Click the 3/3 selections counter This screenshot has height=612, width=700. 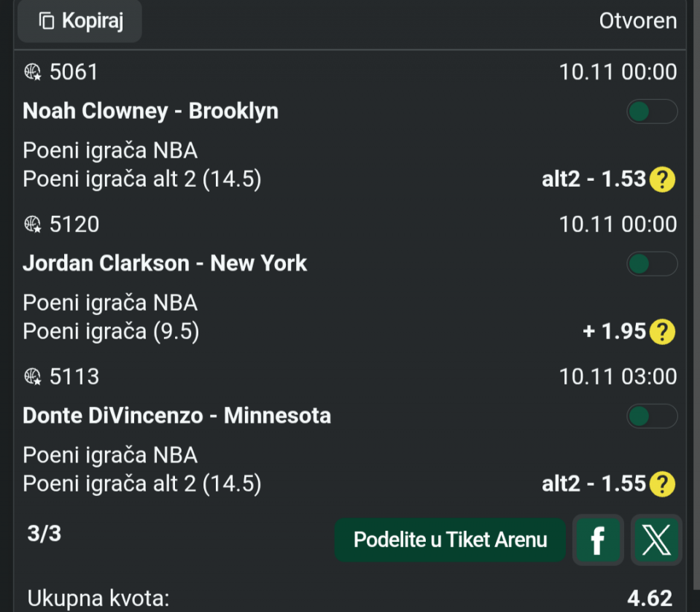coord(44,534)
